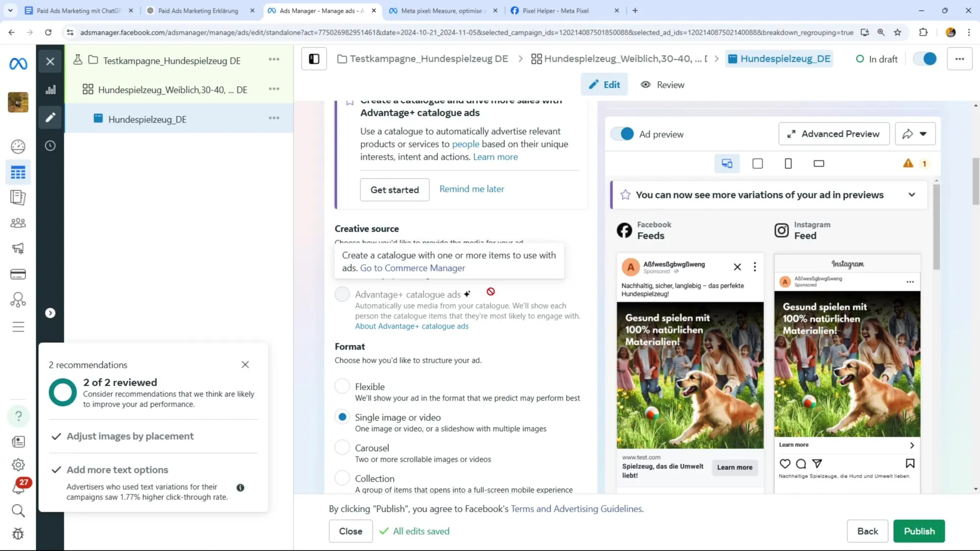Open the search magnifier icon in sidebar
Screen dimensions: 980x551
point(18,511)
